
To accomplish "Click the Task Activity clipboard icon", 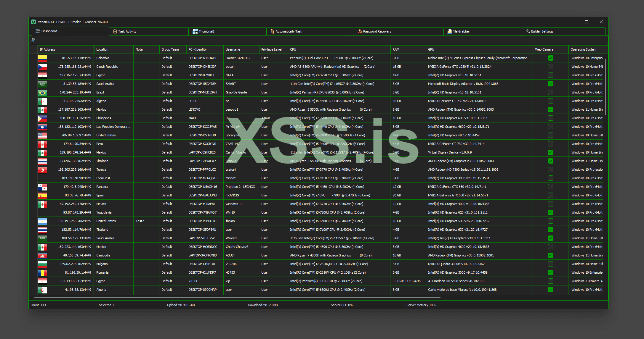I will pyautogui.click(x=115, y=31).
